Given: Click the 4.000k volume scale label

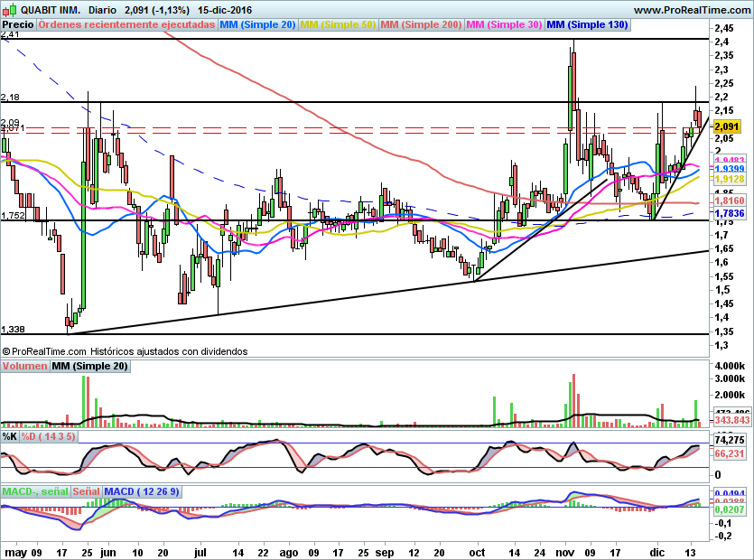Looking at the screenshot, I should pyautogui.click(x=730, y=366).
